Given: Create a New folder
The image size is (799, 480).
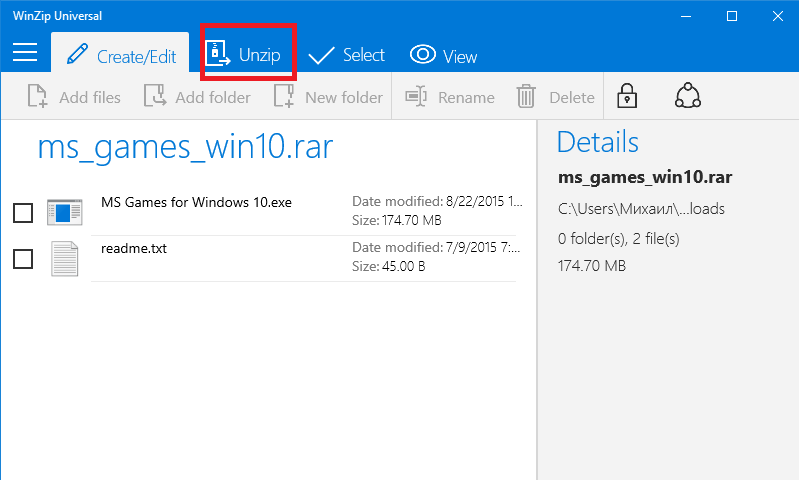Looking at the screenshot, I should 328,96.
